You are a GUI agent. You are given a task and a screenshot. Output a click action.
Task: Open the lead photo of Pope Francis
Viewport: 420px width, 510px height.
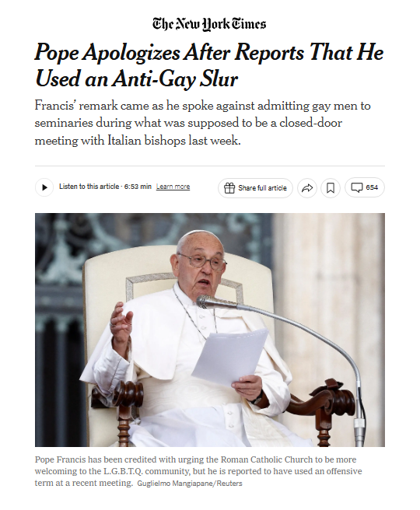[x=210, y=330]
